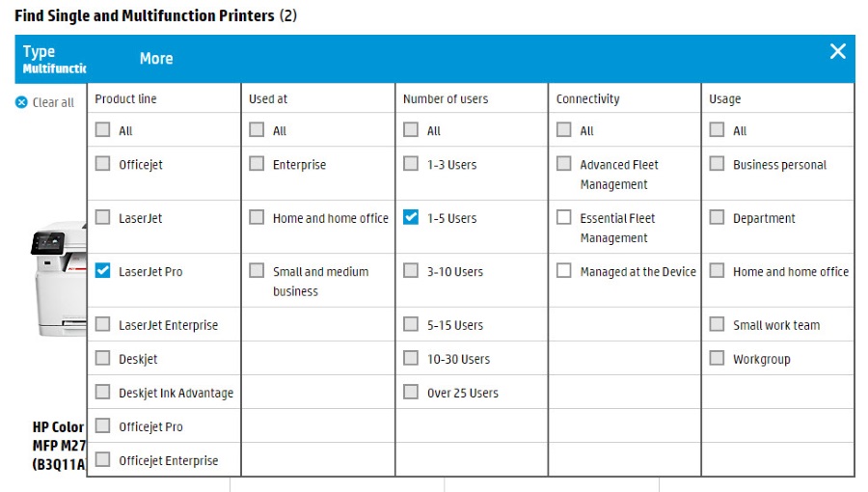Enable the Enterprise used-at filter
Image resolution: width=868 pixels, height=492 pixels.
[x=257, y=164]
